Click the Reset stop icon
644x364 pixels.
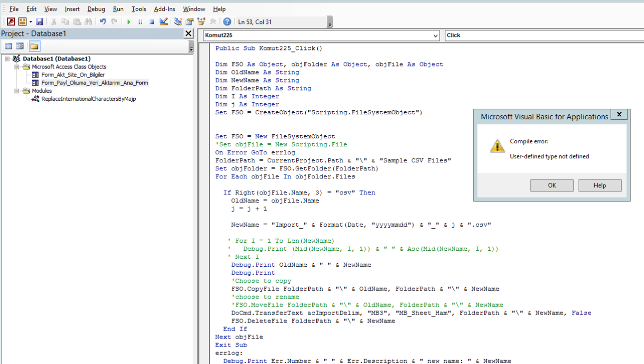[x=152, y=21]
